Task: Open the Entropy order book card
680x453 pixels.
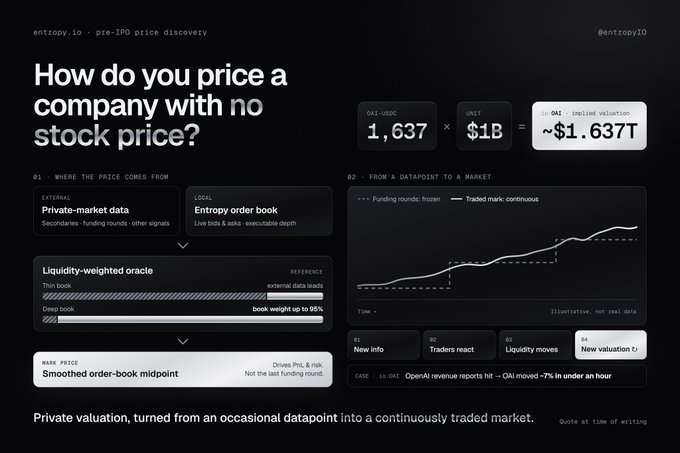Action: [x=259, y=211]
